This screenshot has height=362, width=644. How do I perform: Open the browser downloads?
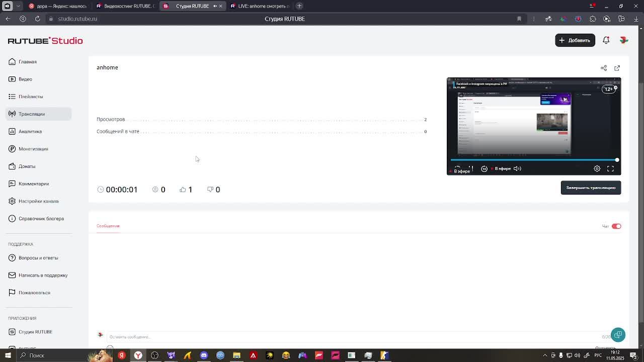tap(636, 19)
